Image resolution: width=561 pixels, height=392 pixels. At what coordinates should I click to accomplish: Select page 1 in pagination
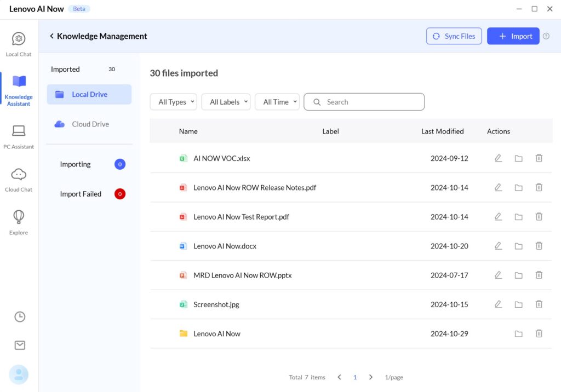(x=355, y=377)
